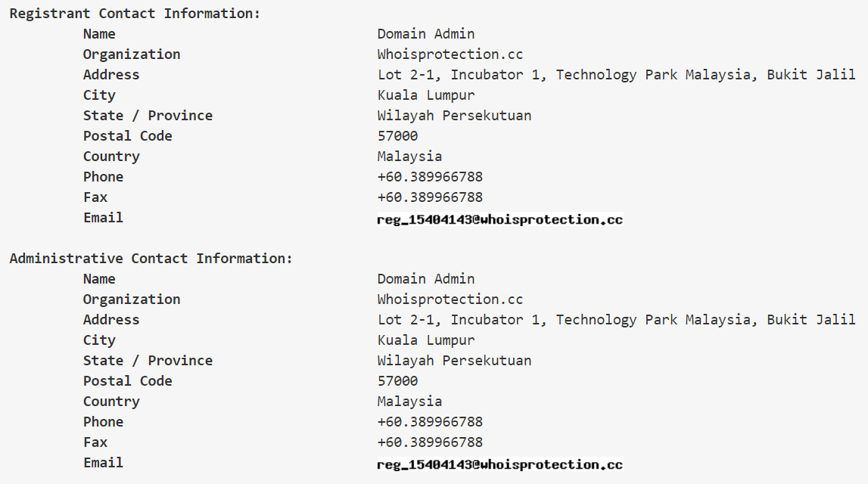Click the Administrative Contact Information heading
The image size is (868, 484).
click(x=151, y=259)
